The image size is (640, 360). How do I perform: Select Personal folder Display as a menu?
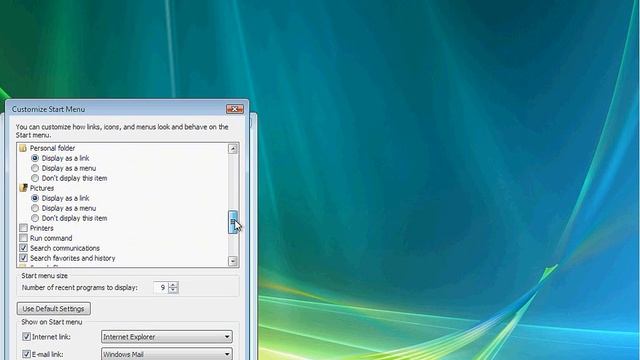35,168
